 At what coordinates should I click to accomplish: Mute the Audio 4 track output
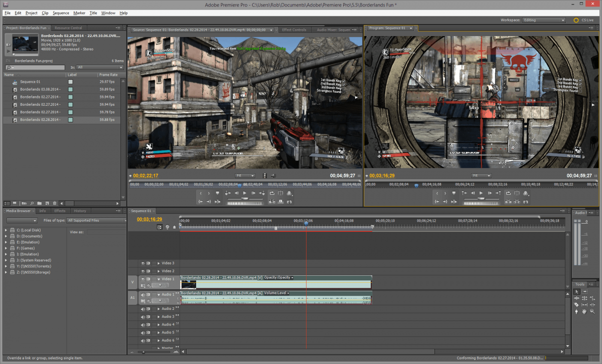[x=143, y=325]
